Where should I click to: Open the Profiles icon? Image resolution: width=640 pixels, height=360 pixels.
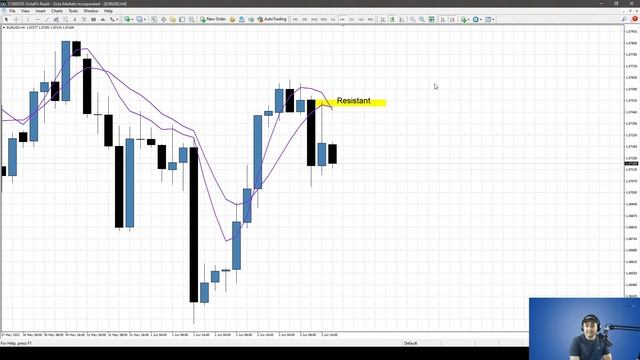[140, 19]
